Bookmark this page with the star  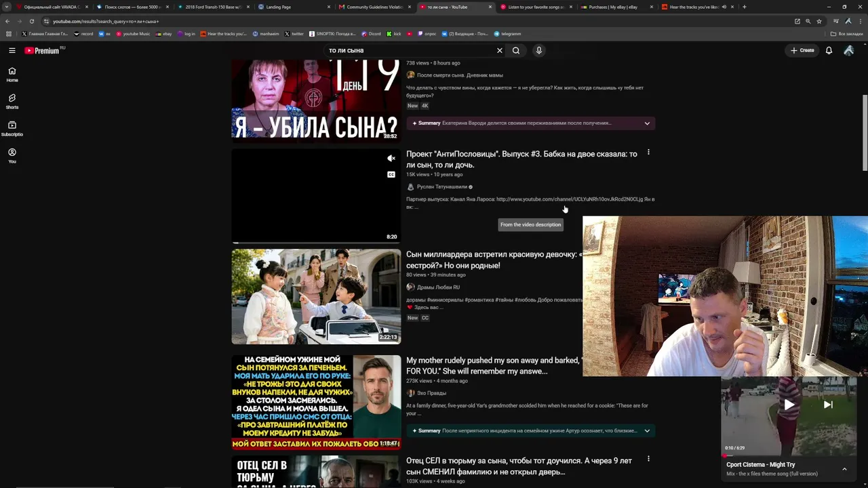819,21
